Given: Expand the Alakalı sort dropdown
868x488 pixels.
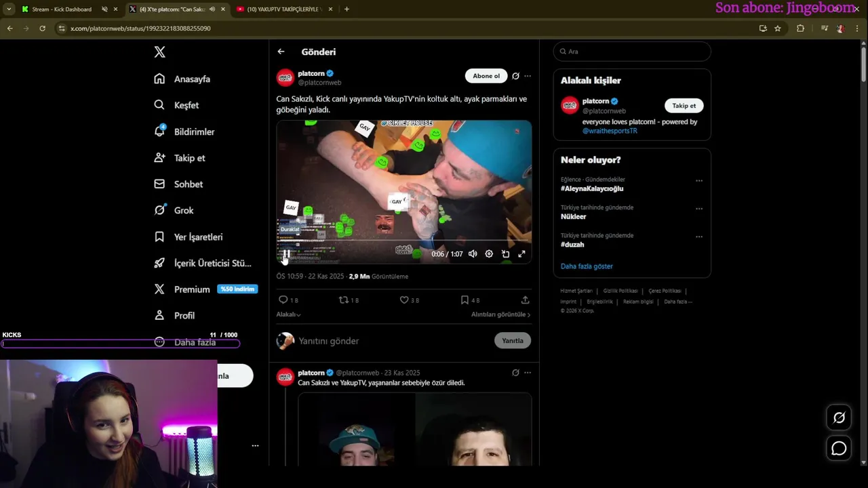Looking at the screenshot, I should point(288,314).
